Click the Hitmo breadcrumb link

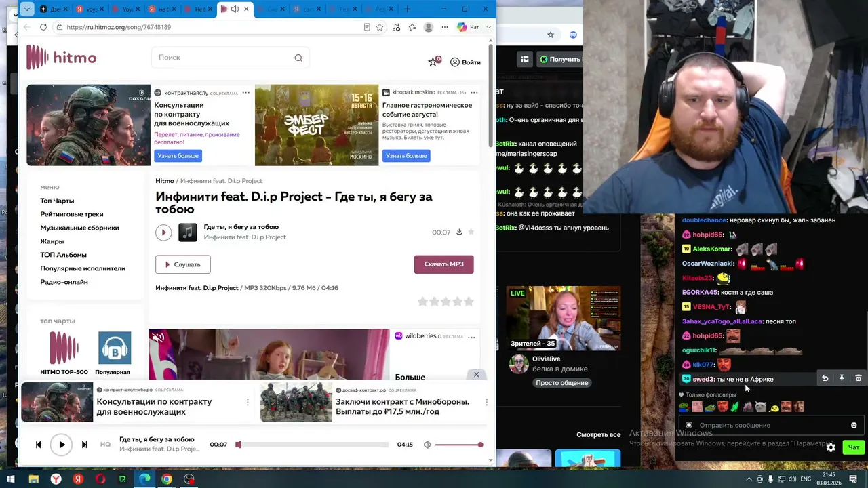(165, 181)
